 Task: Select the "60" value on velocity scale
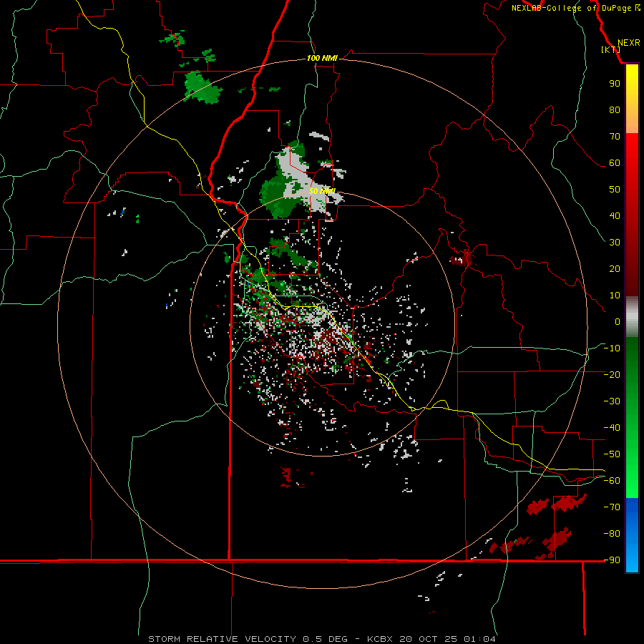click(x=615, y=163)
